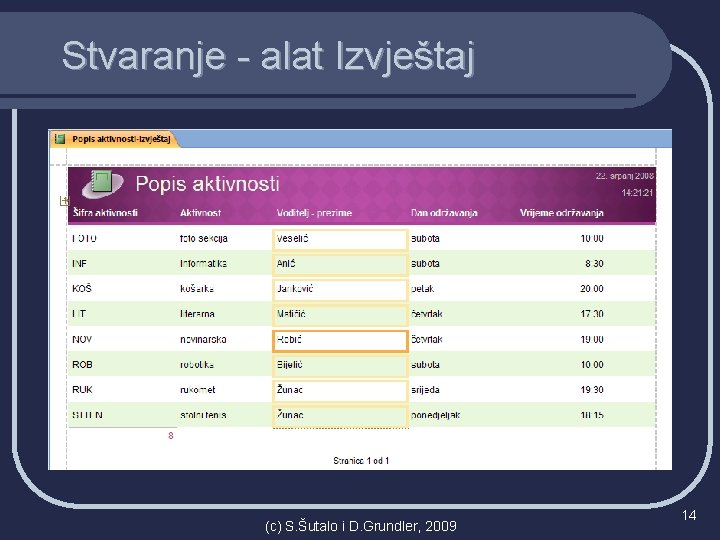Image resolution: width=720 pixels, height=540 pixels.
Task: Click the slide number 14
Action: coord(689,515)
